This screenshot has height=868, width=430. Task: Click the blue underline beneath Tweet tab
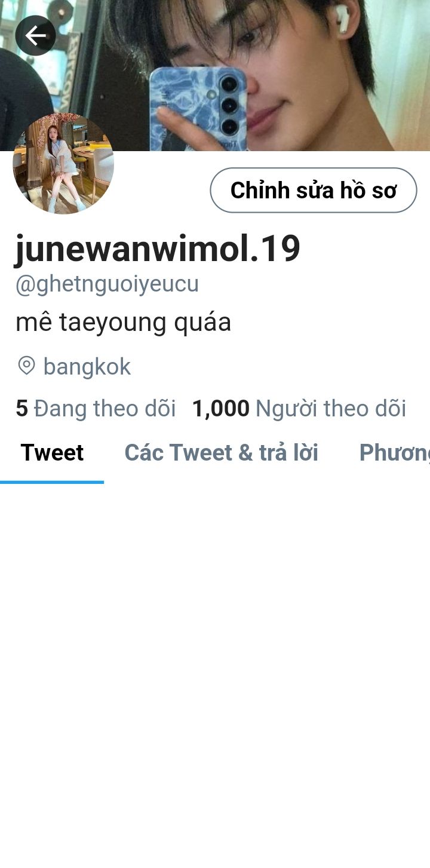[52, 482]
